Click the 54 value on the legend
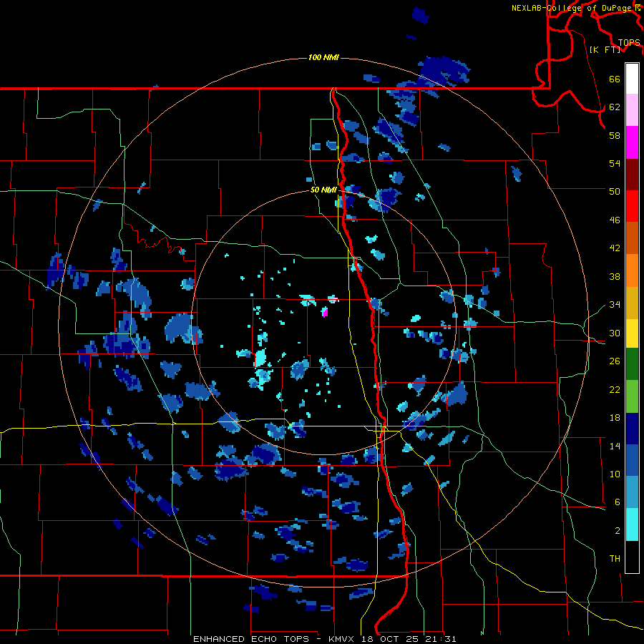Screen dimensions: 644x644 coord(615,163)
